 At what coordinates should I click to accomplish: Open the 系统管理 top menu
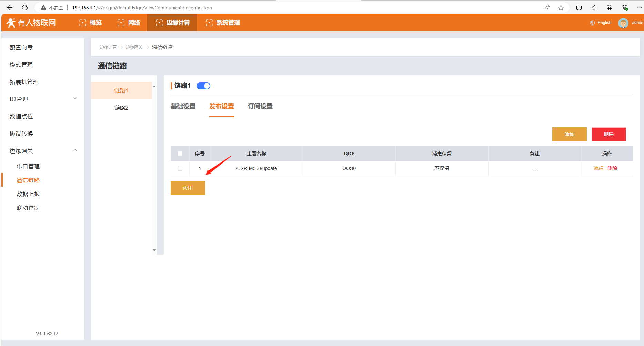(x=223, y=23)
